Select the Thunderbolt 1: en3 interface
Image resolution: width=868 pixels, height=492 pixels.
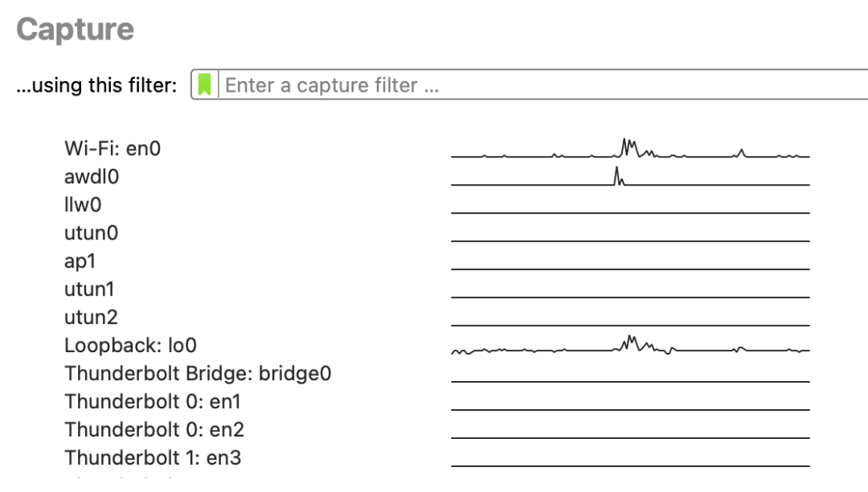click(x=153, y=458)
